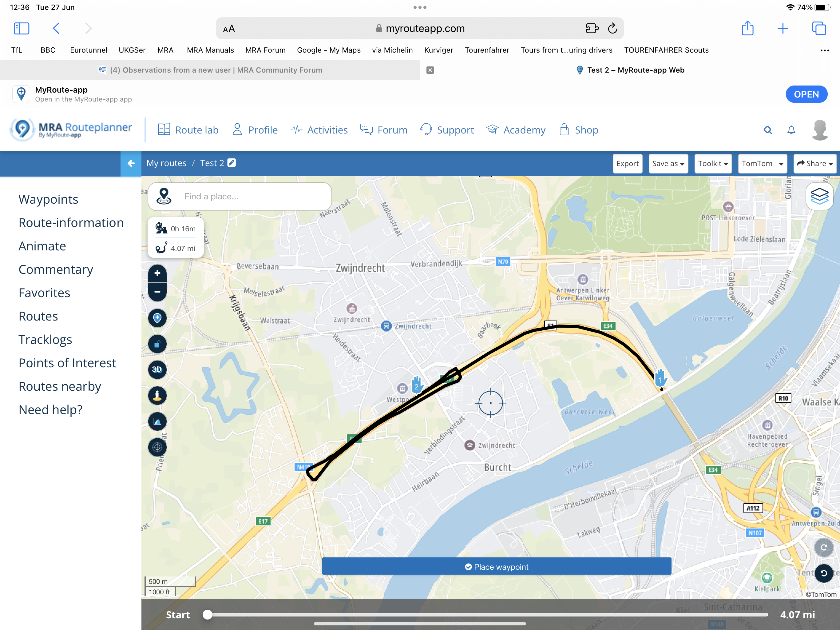This screenshot has height=630, width=840.
Task: Click Place waypoint button
Action: [496, 567]
